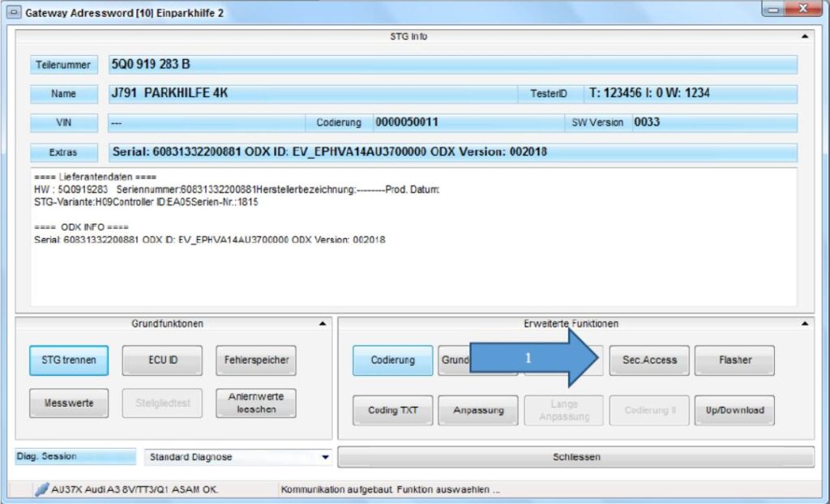Open Coding TXT

click(x=393, y=410)
